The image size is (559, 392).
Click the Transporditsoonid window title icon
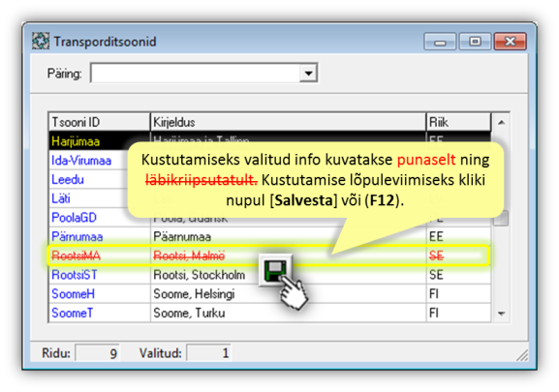point(41,42)
